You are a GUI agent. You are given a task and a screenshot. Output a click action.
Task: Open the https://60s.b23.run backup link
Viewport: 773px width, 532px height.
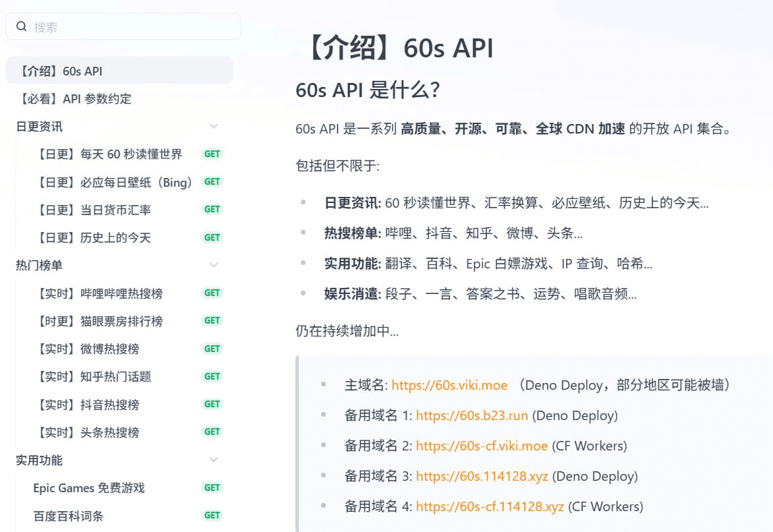point(471,416)
